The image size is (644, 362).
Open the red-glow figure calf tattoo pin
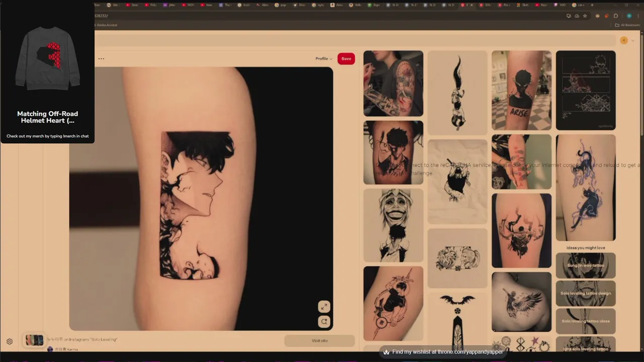point(521,231)
